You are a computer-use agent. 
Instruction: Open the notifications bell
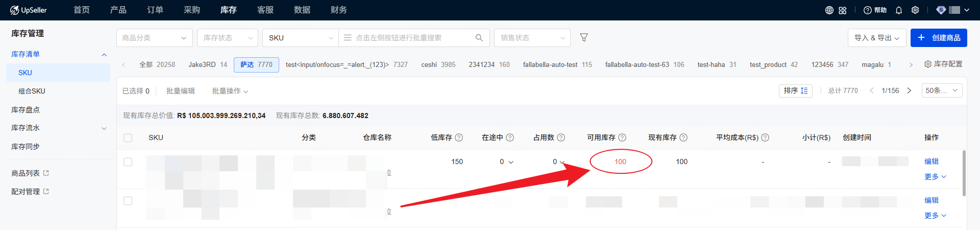coord(899,10)
